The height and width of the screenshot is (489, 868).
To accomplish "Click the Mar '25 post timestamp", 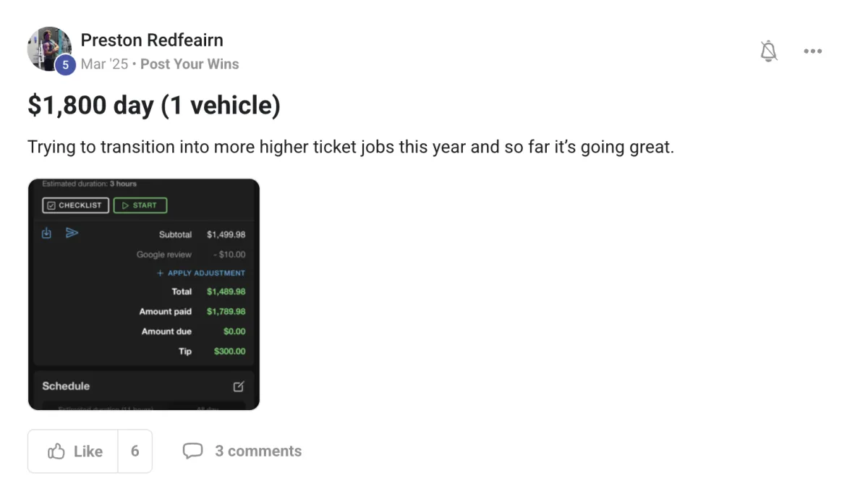I will click(104, 64).
